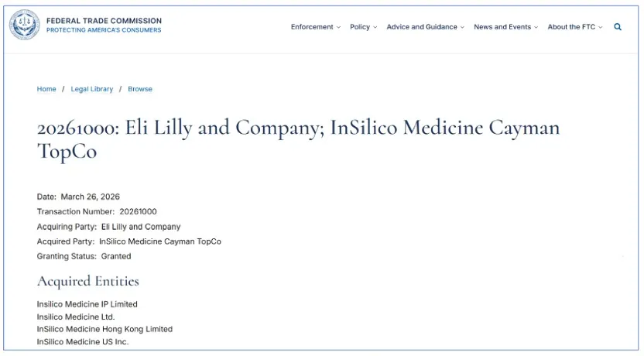Open the Policy menu
This screenshot has width=644, height=356.
tap(360, 27)
